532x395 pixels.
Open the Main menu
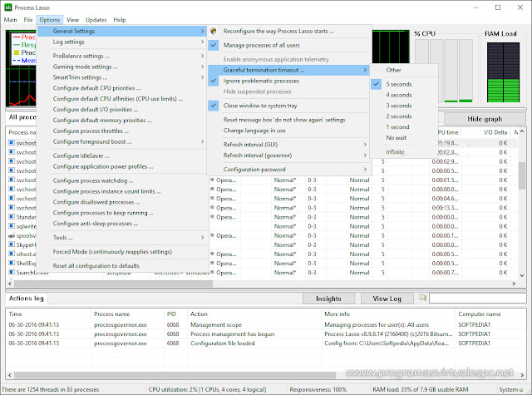(x=10, y=20)
